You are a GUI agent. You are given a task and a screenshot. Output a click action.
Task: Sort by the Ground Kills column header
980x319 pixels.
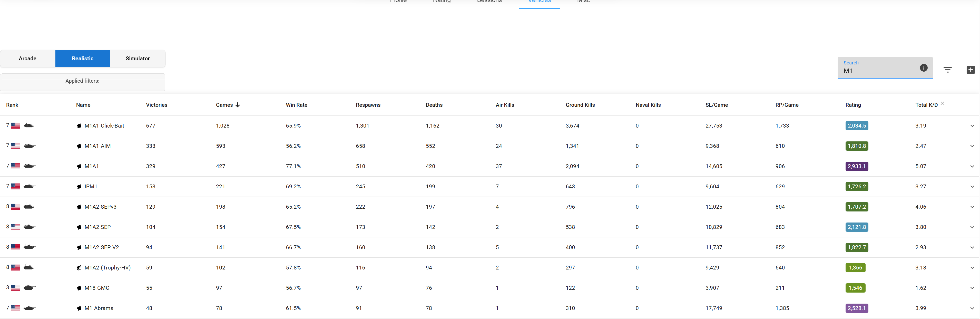580,105
